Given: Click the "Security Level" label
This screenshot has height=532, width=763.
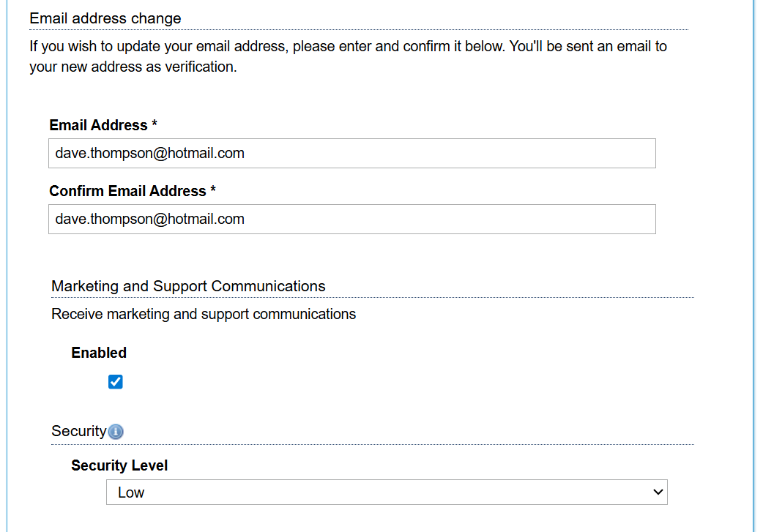Looking at the screenshot, I should coord(119,465).
